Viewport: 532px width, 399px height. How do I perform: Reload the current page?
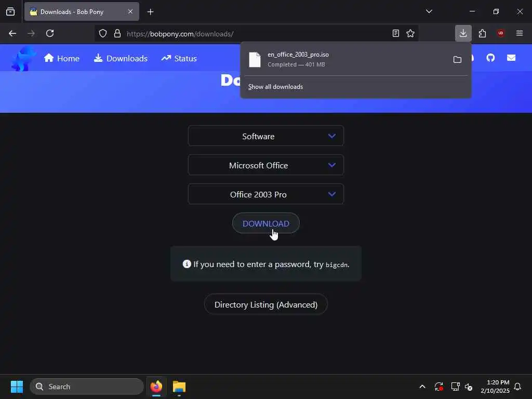click(50, 33)
